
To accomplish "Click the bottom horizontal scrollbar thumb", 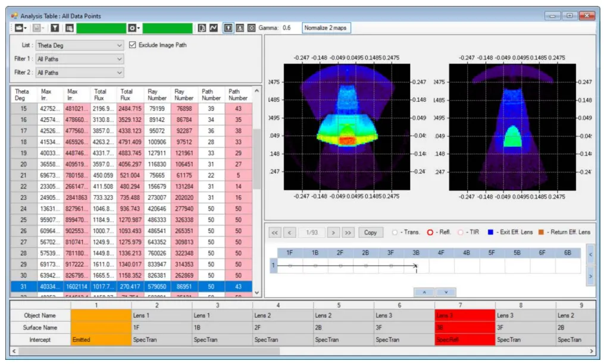I will coord(149,352).
